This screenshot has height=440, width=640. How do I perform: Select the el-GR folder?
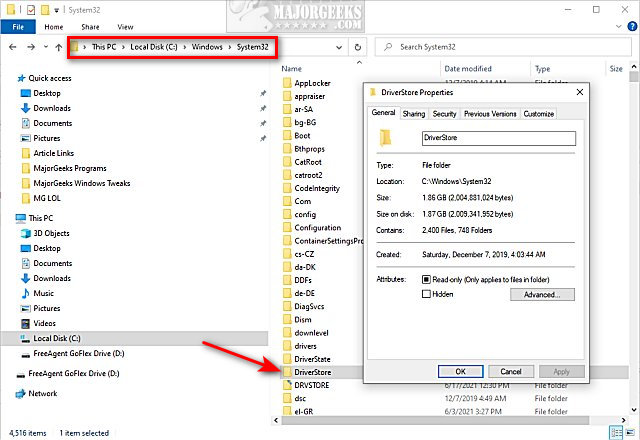(x=304, y=411)
